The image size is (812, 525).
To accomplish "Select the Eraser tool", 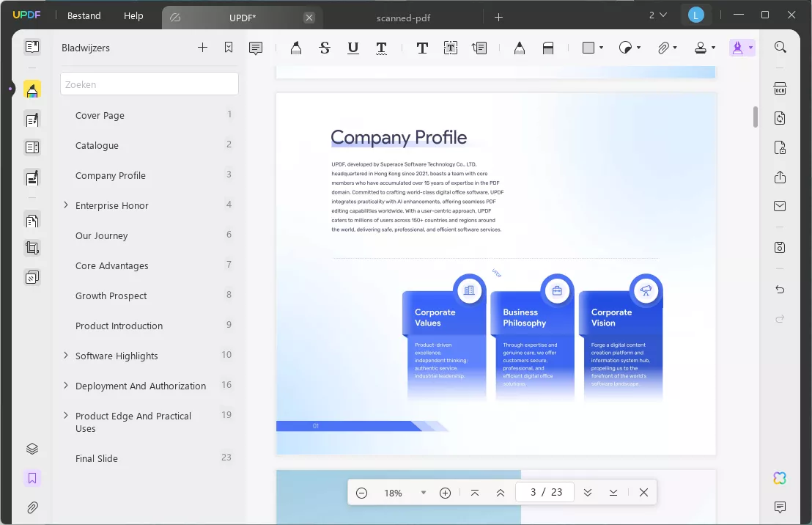I will point(548,48).
